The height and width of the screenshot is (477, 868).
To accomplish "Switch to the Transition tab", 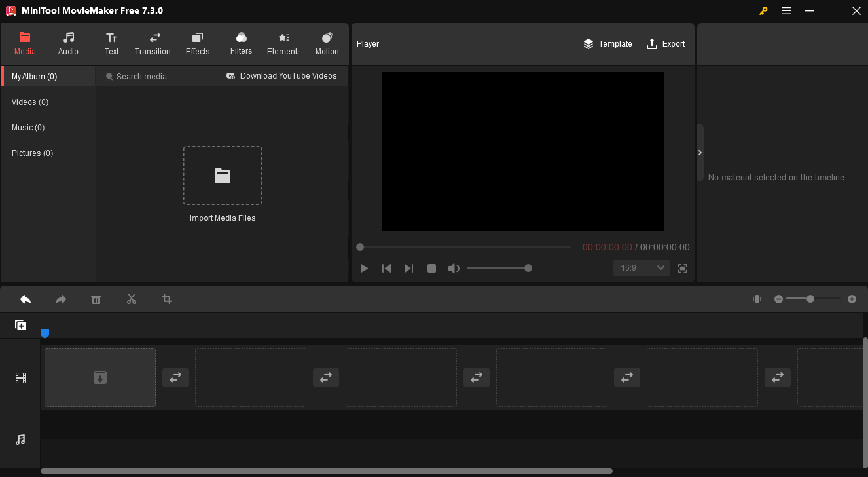I will (153, 44).
